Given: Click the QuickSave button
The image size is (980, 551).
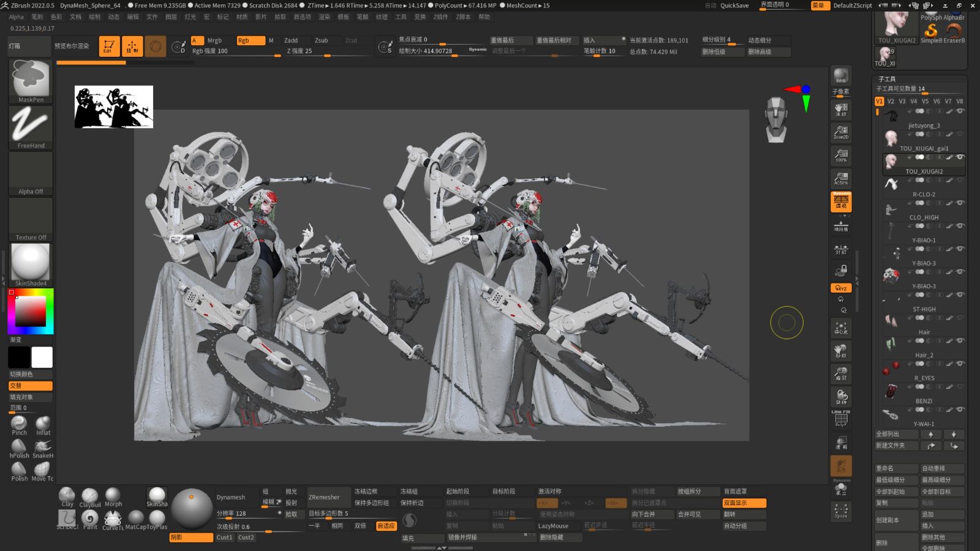Looking at the screenshot, I should click(734, 6).
